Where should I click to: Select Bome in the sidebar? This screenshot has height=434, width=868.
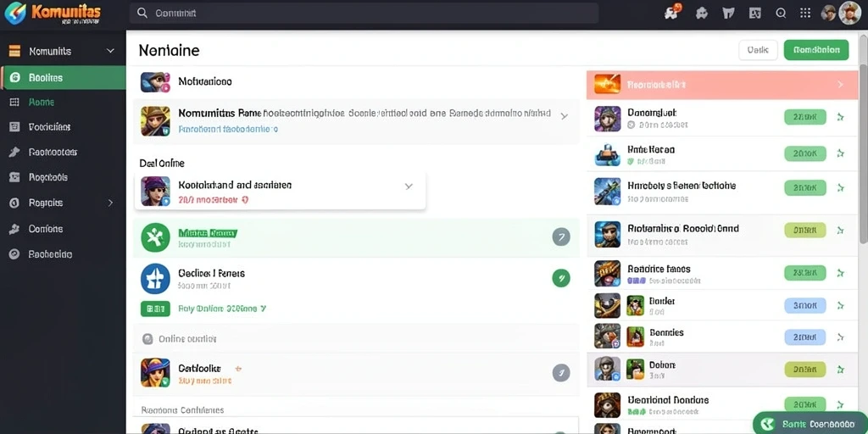pyautogui.click(x=41, y=102)
